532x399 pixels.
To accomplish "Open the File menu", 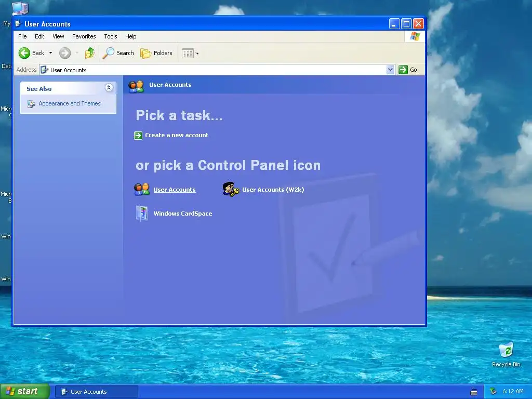I will [22, 36].
